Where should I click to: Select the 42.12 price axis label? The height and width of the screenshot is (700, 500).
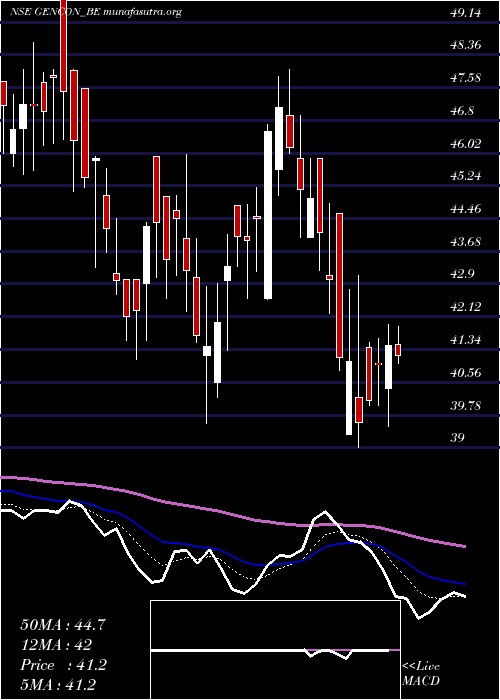point(466,307)
